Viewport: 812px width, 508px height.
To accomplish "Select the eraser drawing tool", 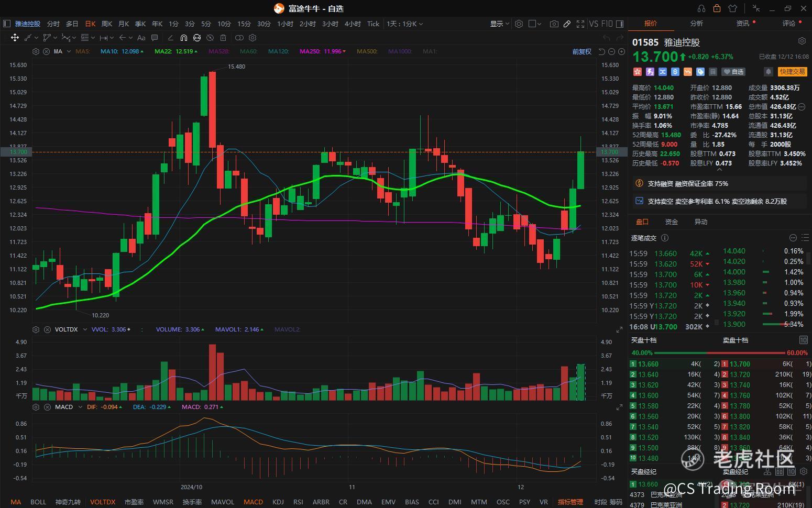I will [170, 38].
